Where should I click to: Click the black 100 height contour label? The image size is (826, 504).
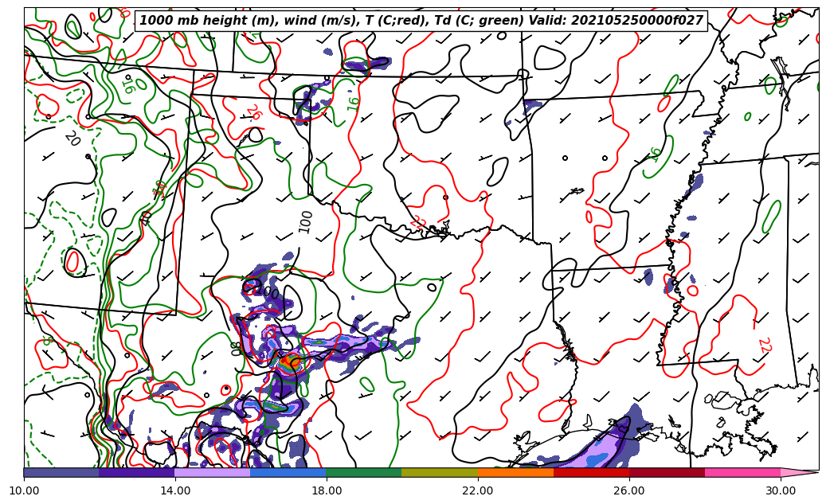point(306,221)
